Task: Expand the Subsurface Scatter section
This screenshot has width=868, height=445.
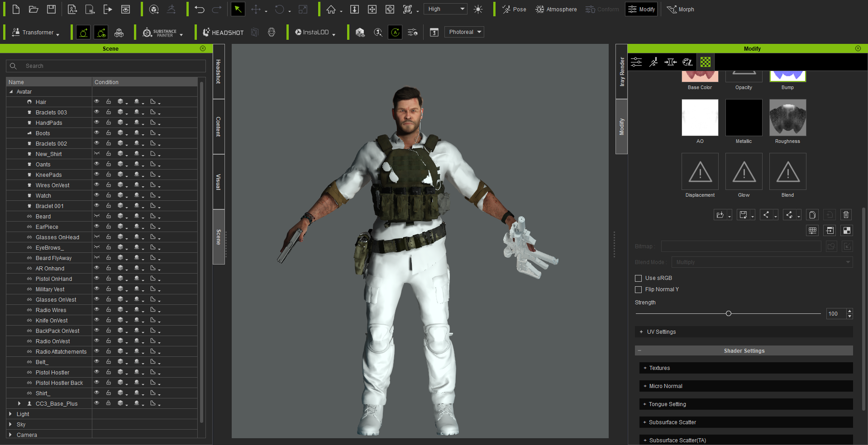Action: [746, 422]
